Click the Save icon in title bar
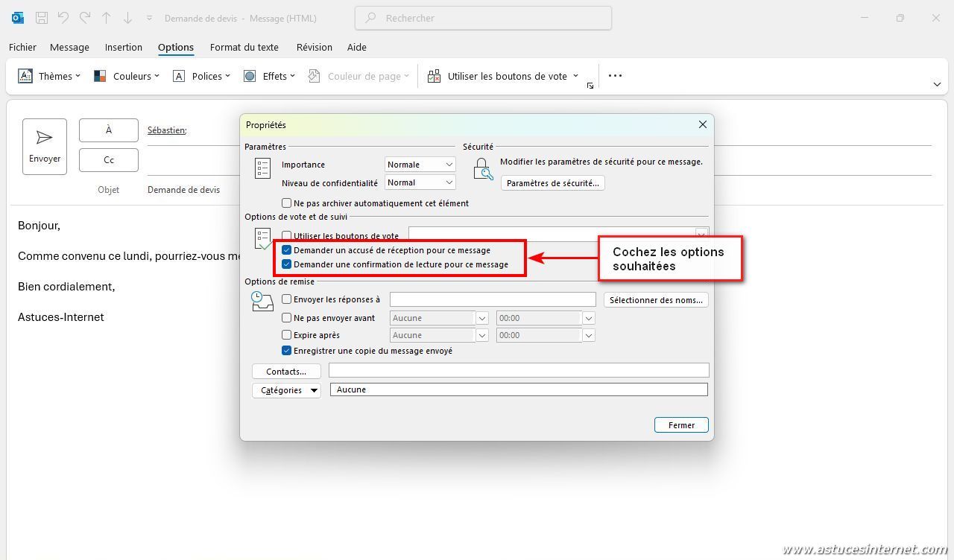The width and height of the screenshot is (954, 560). tap(42, 18)
